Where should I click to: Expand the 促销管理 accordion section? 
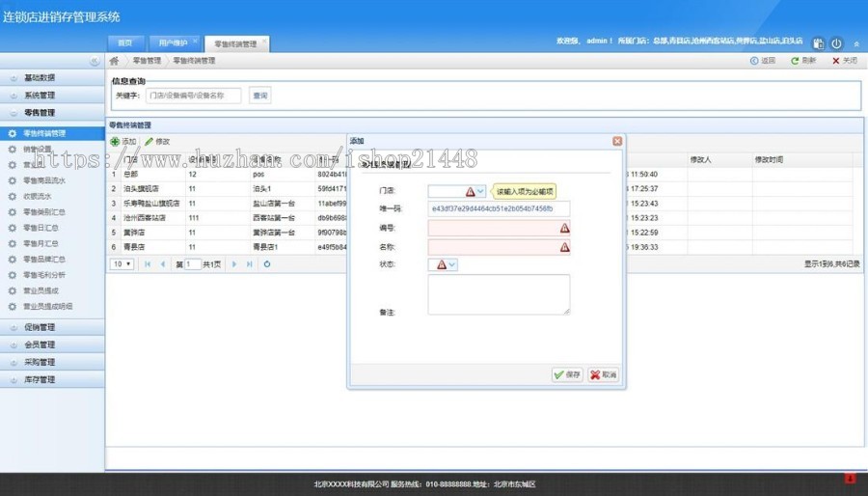point(52,327)
